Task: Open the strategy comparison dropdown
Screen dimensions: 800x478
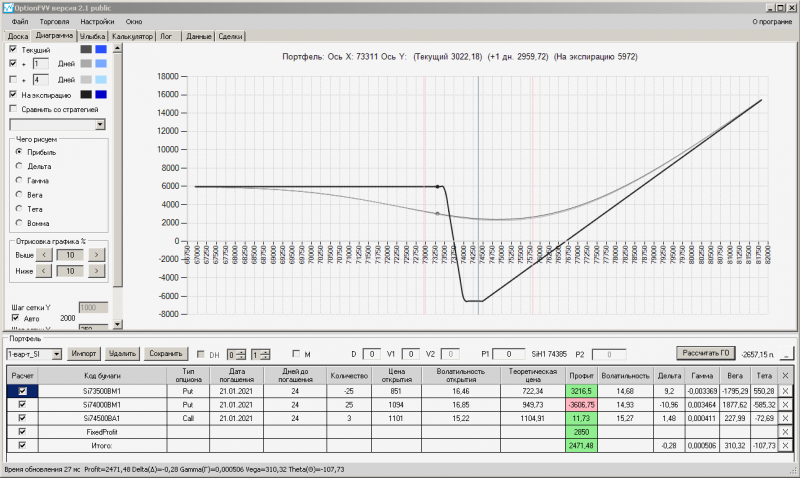Action: click(100, 124)
